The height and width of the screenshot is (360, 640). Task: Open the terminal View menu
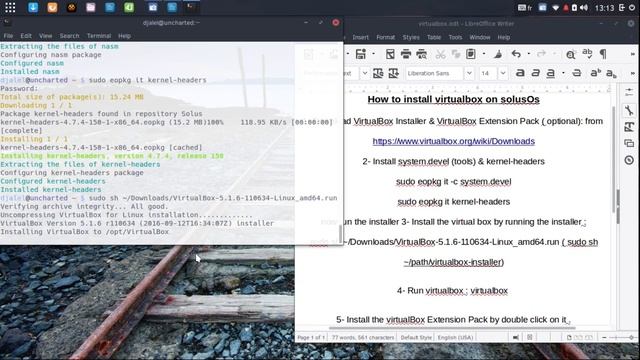pyautogui.click(x=45, y=36)
